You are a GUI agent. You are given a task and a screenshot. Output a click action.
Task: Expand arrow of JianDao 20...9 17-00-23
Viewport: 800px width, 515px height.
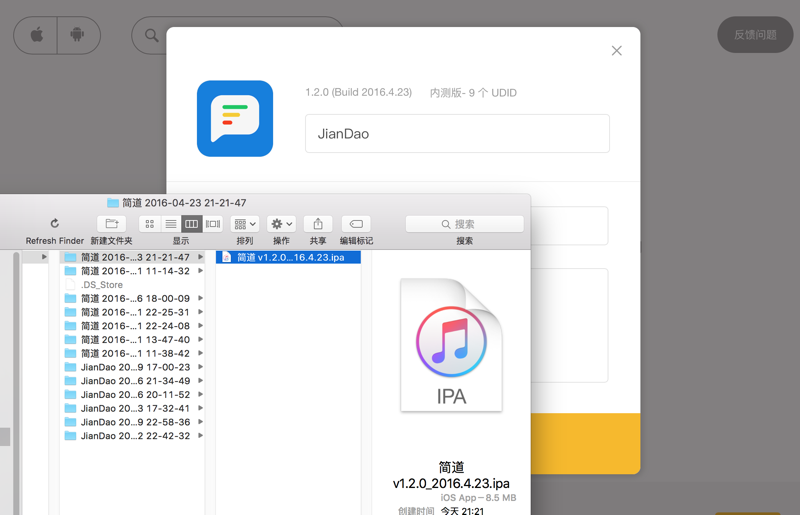[201, 367]
